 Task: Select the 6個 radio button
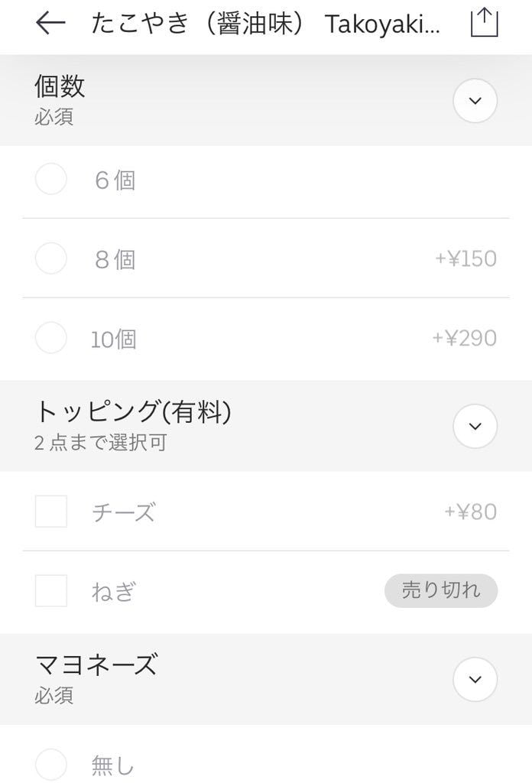[51, 180]
